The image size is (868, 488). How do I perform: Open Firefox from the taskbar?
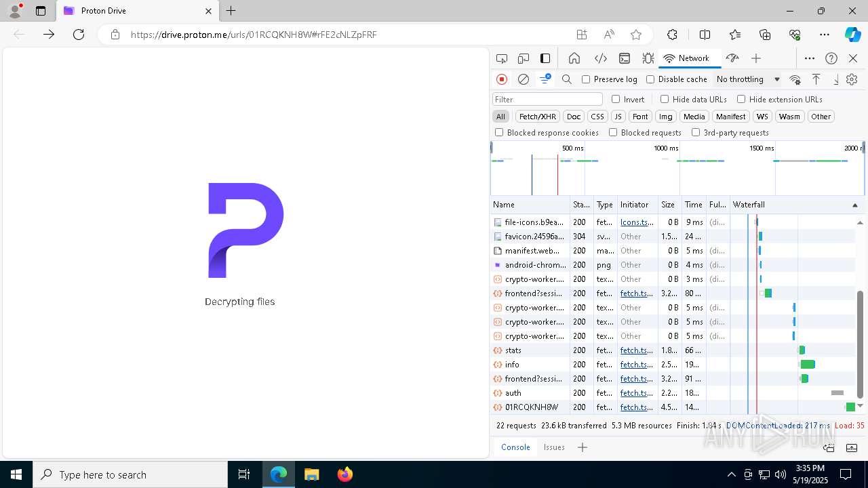tap(345, 474)
